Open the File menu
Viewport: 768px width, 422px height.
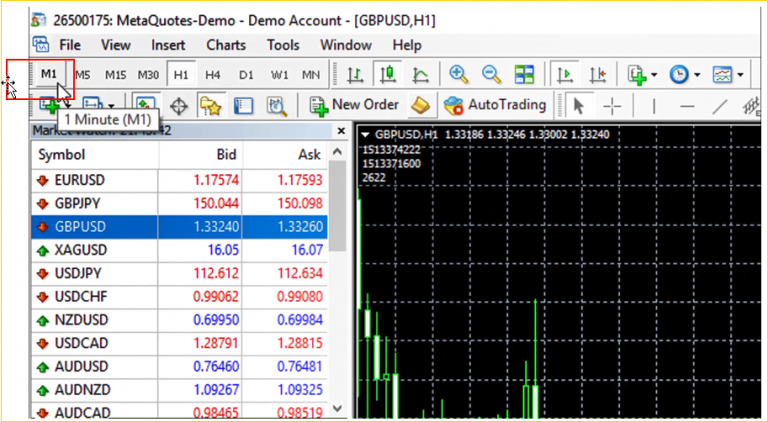(x=70, y=45)
